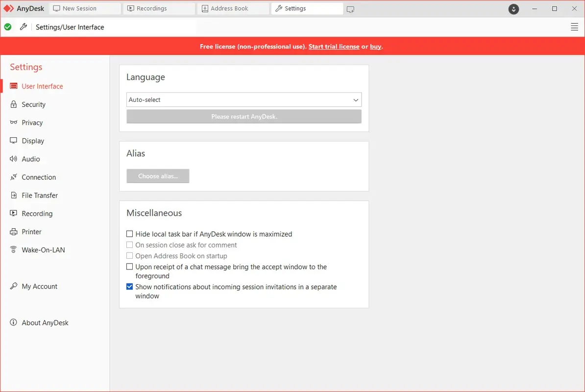Open Wake-On-LAN settings
Viewport: 585px width, 392px height.
pos(43,250)
